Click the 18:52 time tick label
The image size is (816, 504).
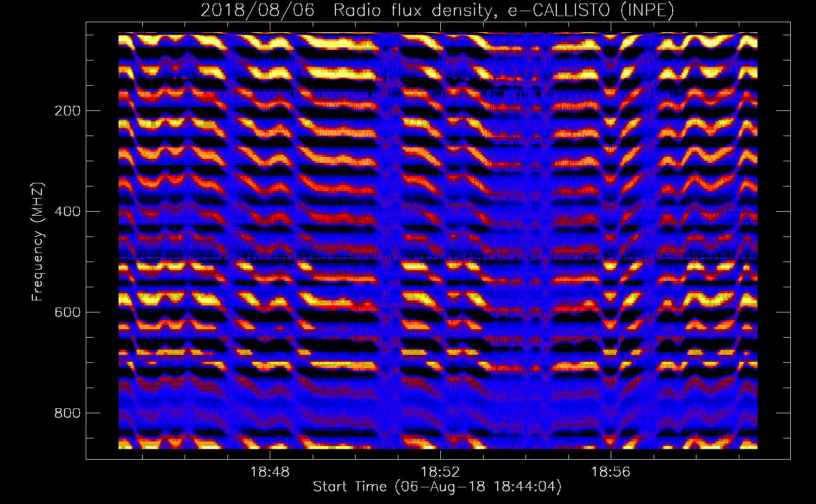click(x=441, y=472)
